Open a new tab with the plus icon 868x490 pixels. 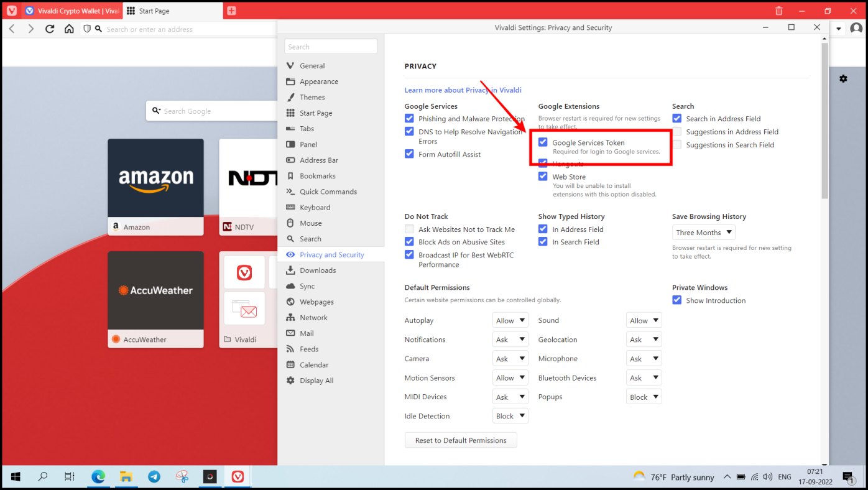231,11
